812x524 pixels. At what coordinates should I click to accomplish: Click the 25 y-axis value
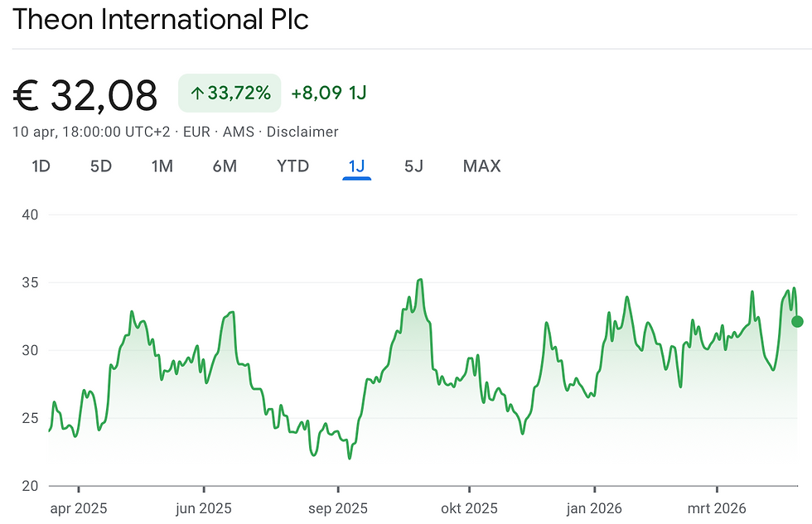30,418
